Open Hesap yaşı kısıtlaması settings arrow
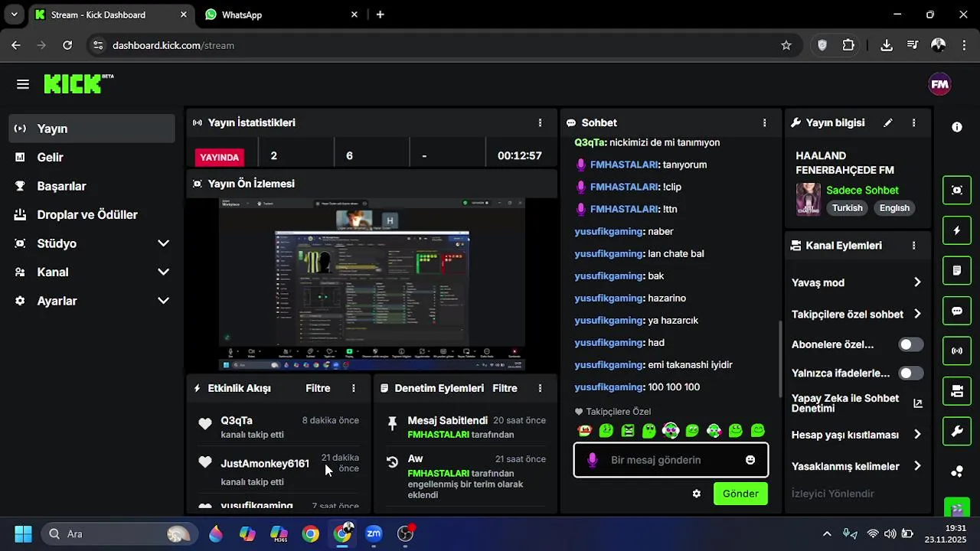Screen dimensions: 980x551 (917, 435)
